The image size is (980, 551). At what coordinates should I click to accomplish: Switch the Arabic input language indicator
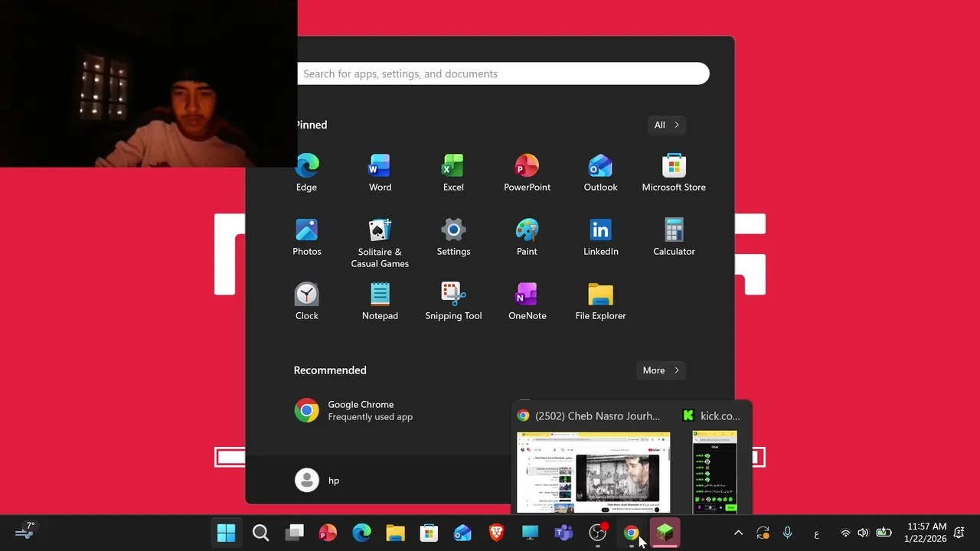816,533
